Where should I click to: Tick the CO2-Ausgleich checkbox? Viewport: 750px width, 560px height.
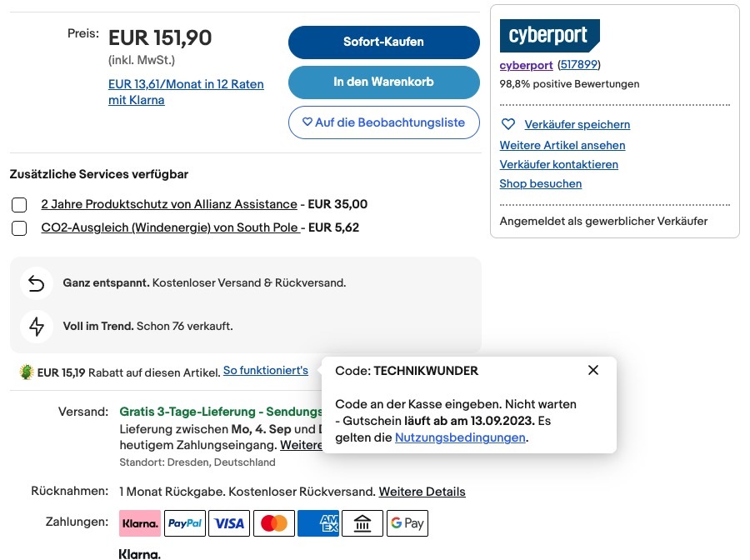[x=19, y=227]
